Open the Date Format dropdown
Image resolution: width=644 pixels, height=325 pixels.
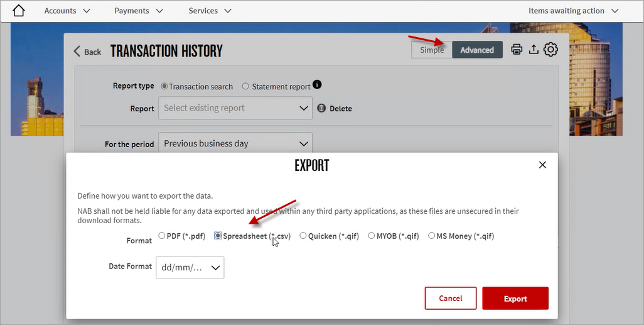tap(190, 267)
